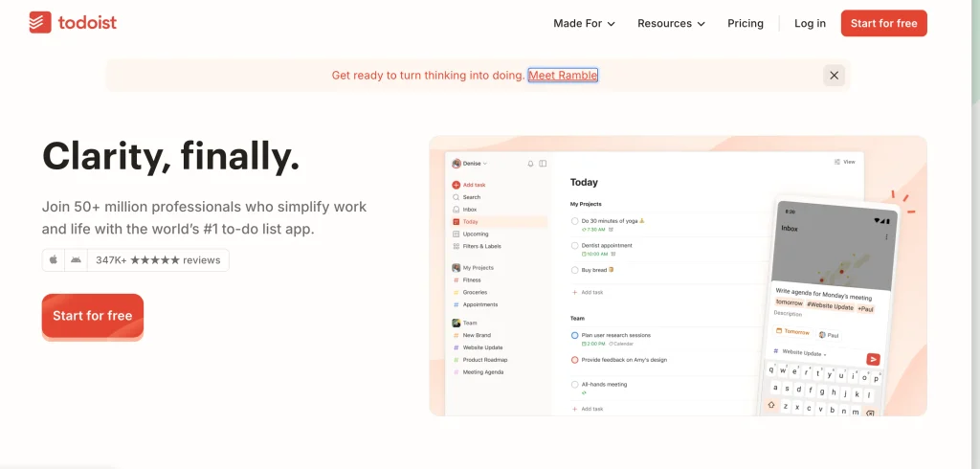980x469 pixels.
Task: Tap the backspace key on the phone keyboard
Action: (x=869, y=413)
